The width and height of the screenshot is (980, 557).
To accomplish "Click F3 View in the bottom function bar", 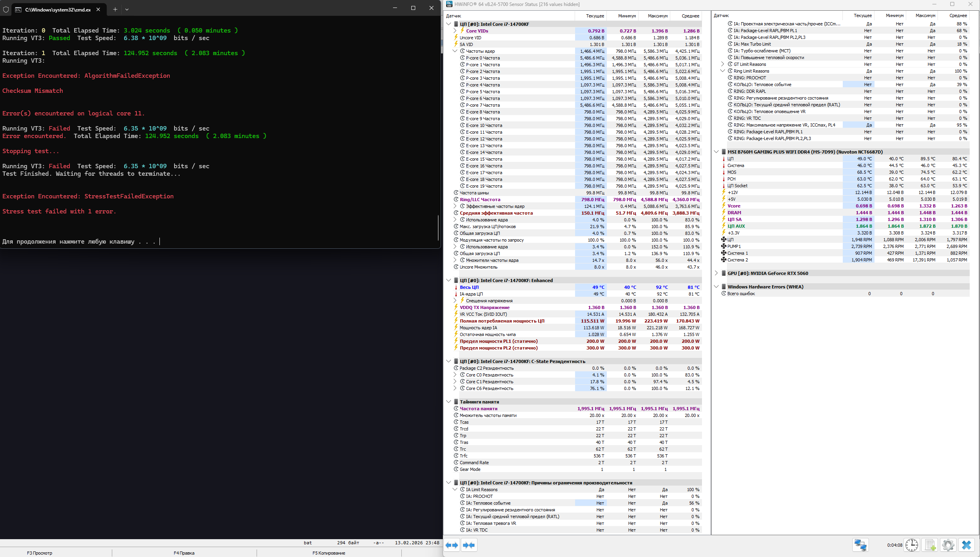I will pos(39,553).
